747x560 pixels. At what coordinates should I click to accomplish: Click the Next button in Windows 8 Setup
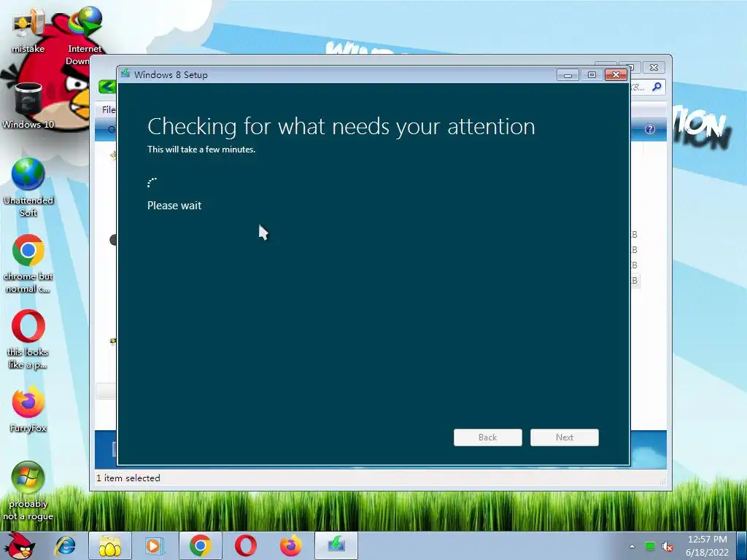[x=565, y=437]
